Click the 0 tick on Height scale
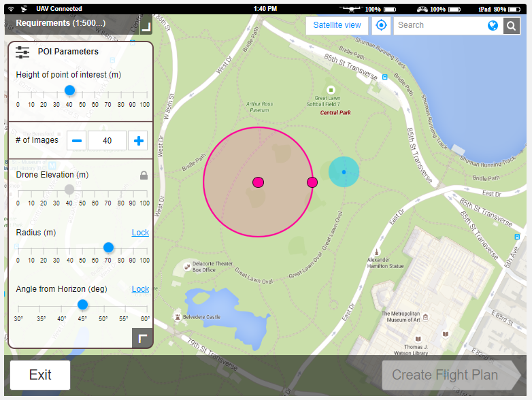532x400 pixels. coord(18,105)
